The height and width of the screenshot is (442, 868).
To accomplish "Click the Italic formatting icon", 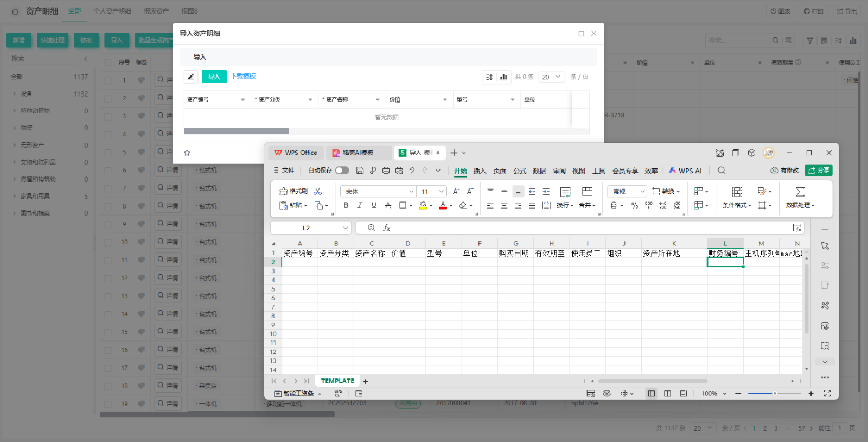I will click(360, 205).
